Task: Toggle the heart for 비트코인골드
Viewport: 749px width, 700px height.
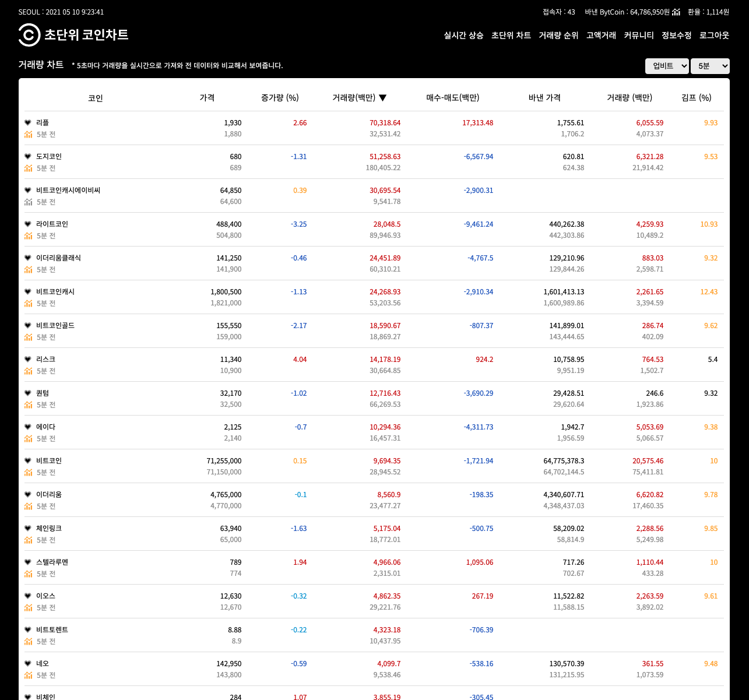Action: click(x=28, y=325)
